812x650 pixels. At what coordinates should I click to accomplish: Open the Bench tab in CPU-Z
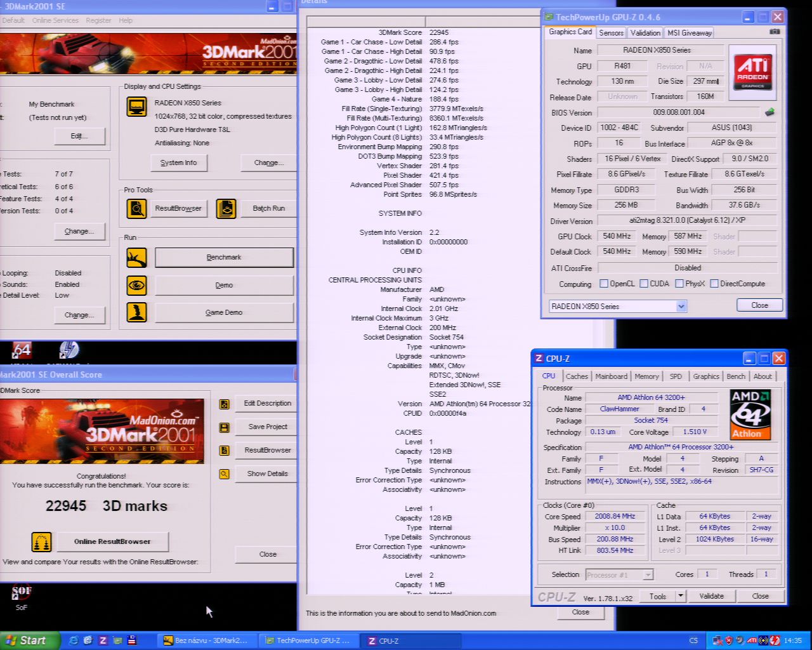[736, 376]
